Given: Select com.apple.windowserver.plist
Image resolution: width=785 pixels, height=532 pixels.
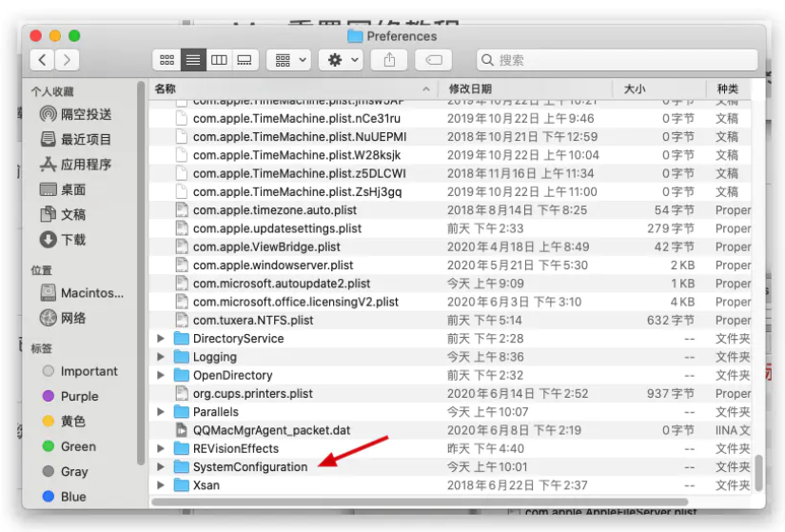Looking at the screenshot, I should coord(450,265).
